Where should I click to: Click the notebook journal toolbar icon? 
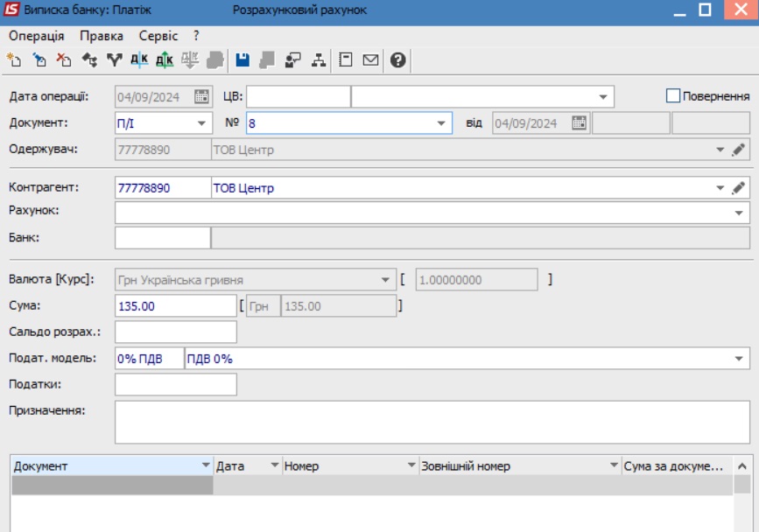pos(346,60)
